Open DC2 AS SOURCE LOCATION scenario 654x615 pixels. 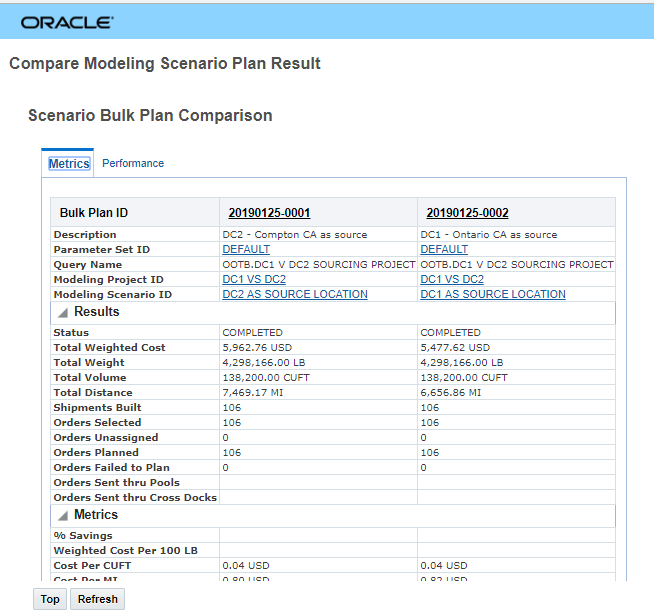pos(295,294)
